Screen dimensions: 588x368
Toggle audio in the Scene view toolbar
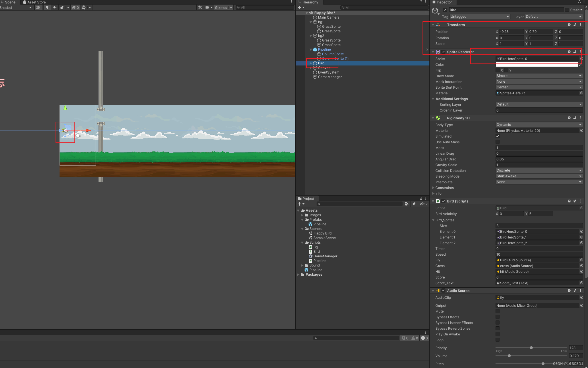click(x=55, y=7)
